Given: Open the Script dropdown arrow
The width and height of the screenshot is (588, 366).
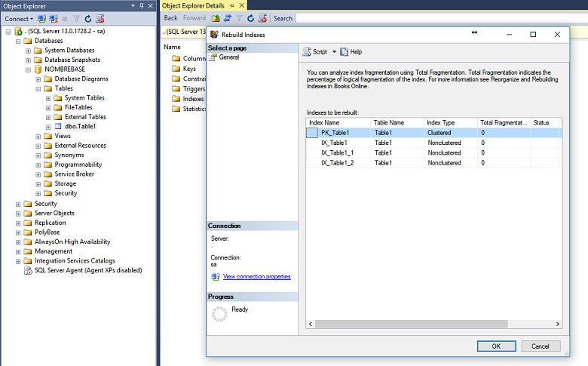Looking at the screenshot, I should pyautogui.click(x=334, y=52).
